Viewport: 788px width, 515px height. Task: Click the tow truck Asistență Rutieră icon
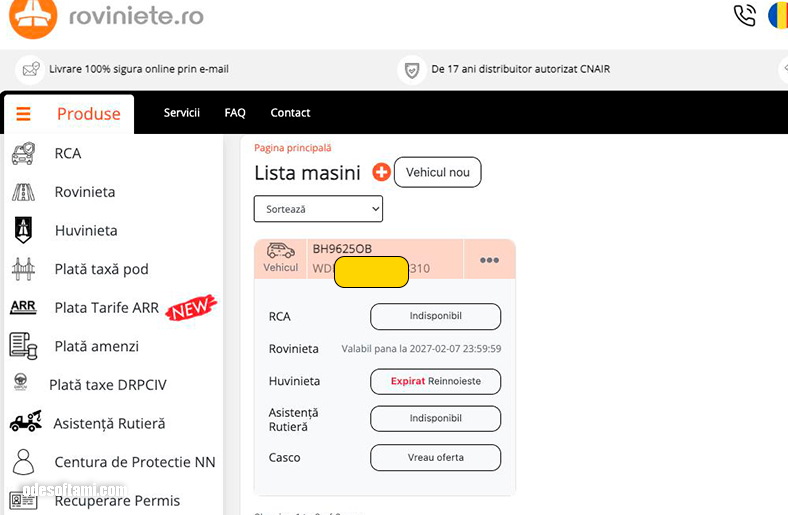[25, 423]
